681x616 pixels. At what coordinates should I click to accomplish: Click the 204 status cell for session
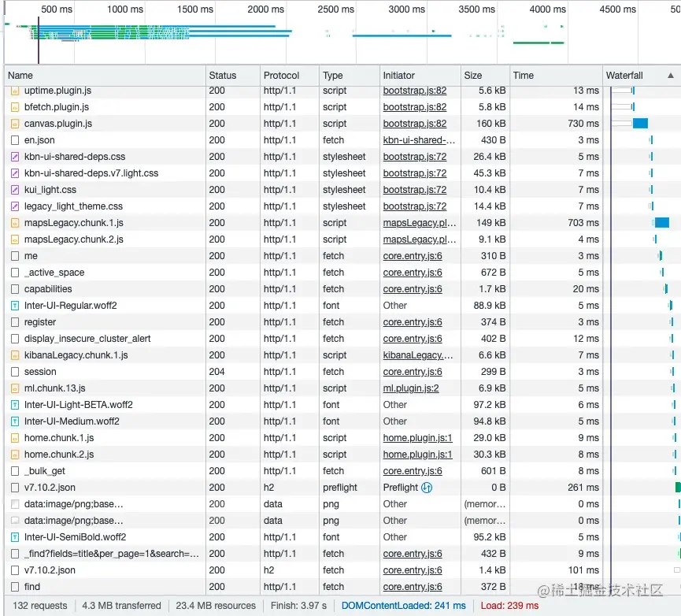pyautogui.click(x=217, y=372)
